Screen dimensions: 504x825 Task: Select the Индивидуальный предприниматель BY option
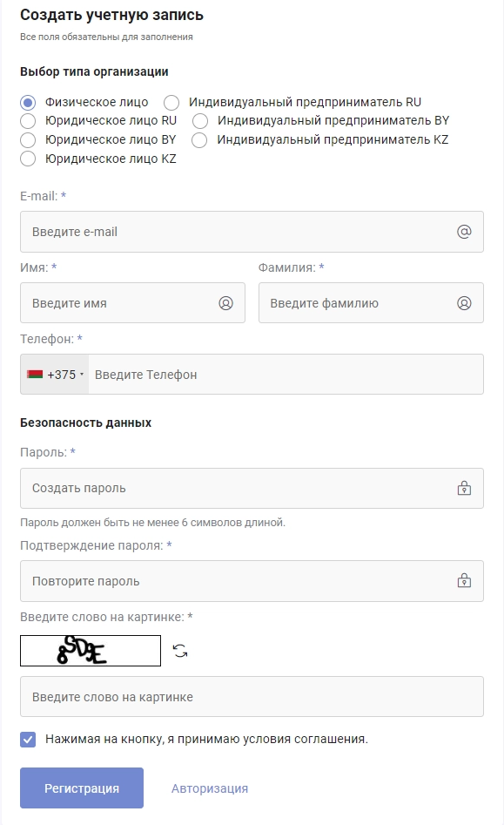(x=198, y=121)
